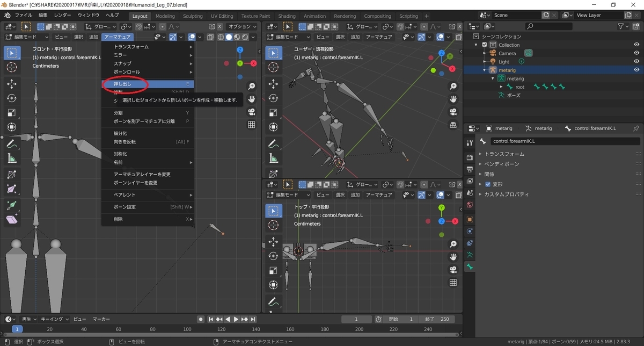The image size is (644, 346).
Task: Click the Blender logo menu icon
Action: [x=8, y=16]
